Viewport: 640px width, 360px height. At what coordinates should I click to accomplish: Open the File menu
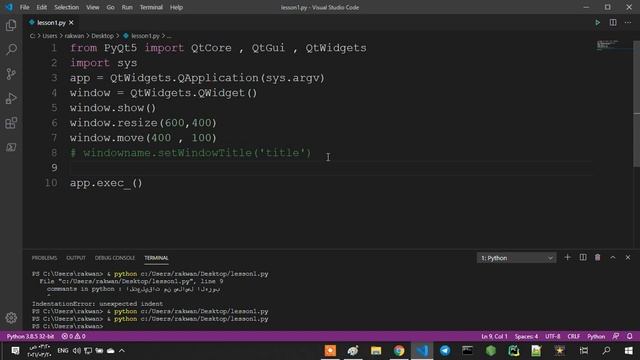(24, 7)
